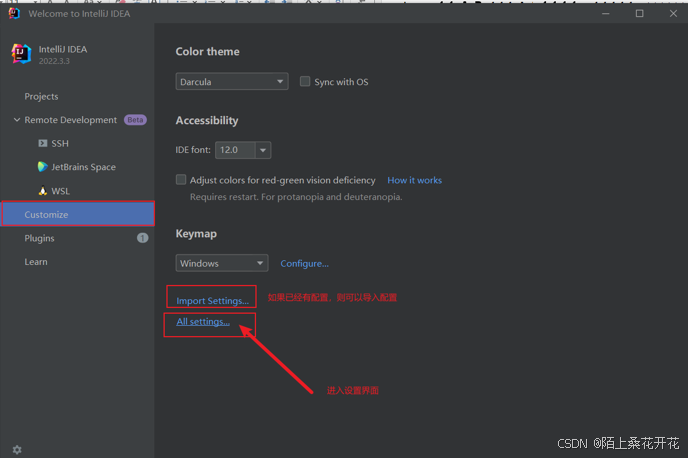Screen dimensions: 688x458
Task: Click the keymap Configure... link
Action: pyautogui.click(x=305, y=264)
